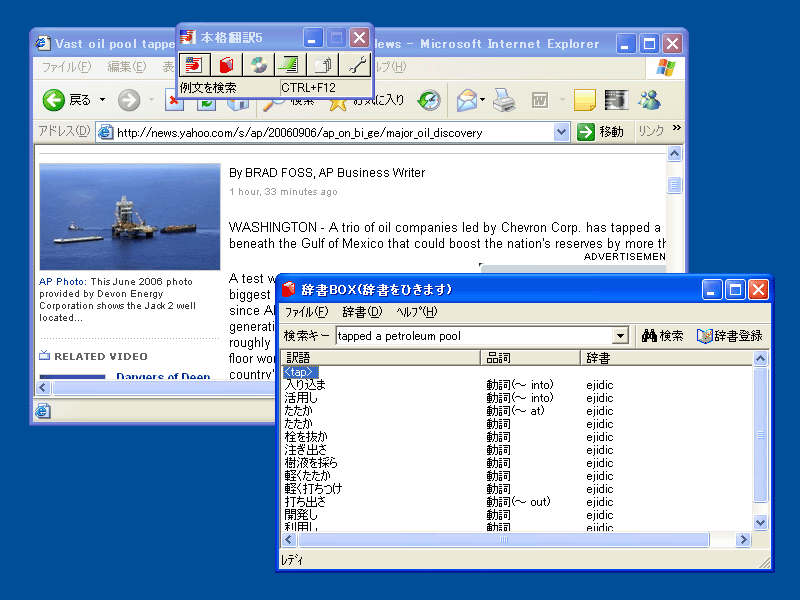Sort by the 品詞 column header

coord(530,358)
